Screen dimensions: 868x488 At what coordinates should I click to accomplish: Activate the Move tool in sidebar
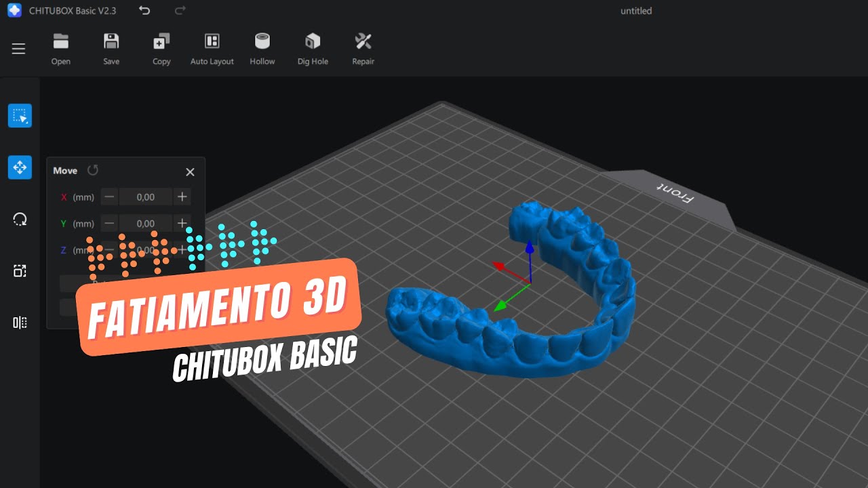tap(20, 167)
